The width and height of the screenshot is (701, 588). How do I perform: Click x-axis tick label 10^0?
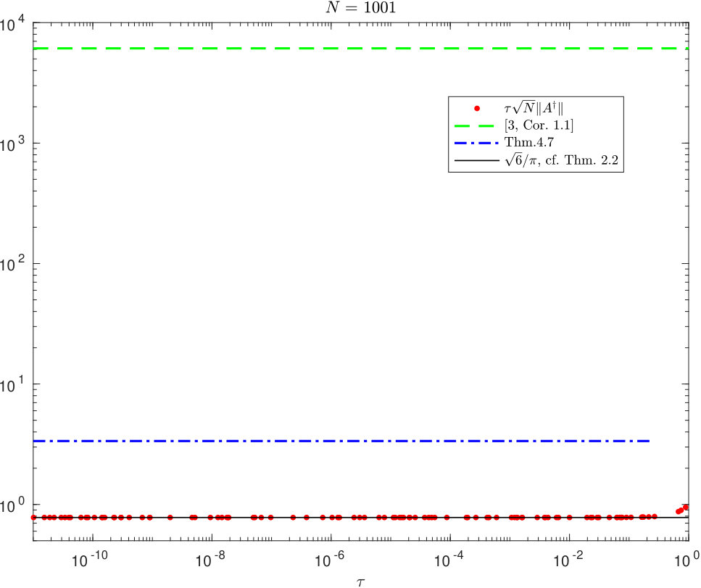(x=687, y=559)
